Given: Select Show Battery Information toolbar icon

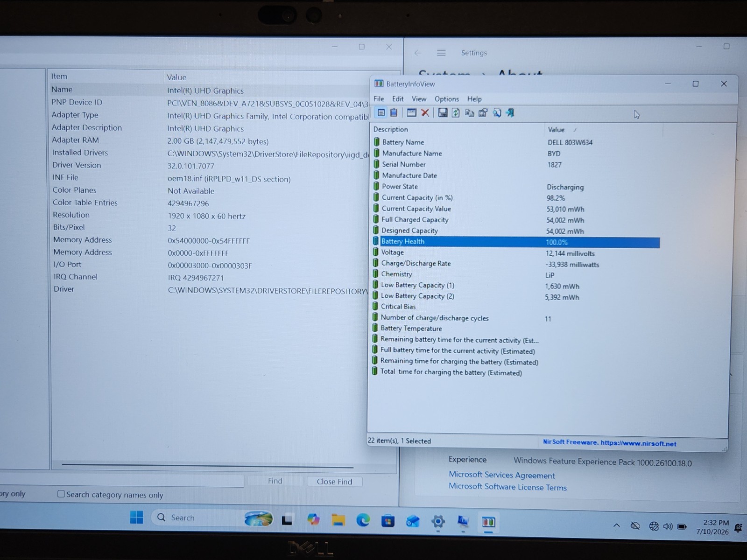Looking at the screenshot, I should [x=381, y=112].
